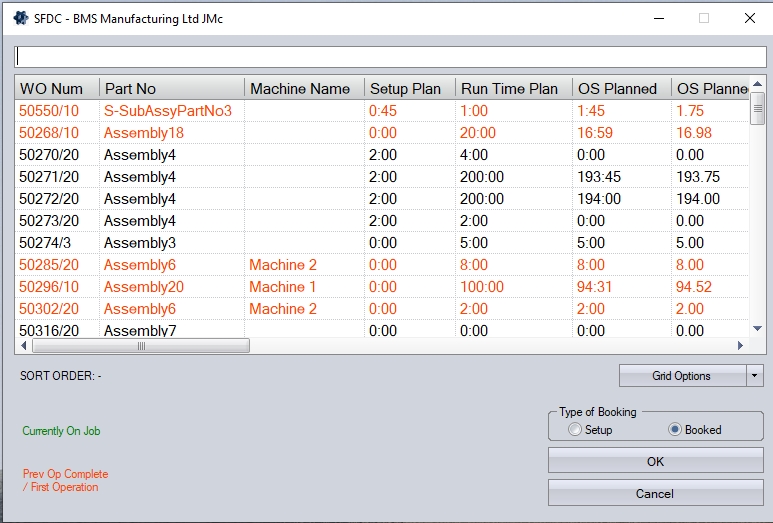This screenshot has width=773, height=523.
Task: Select the Setup booking type
Action: pyautogui.click(x=574, y=430)
